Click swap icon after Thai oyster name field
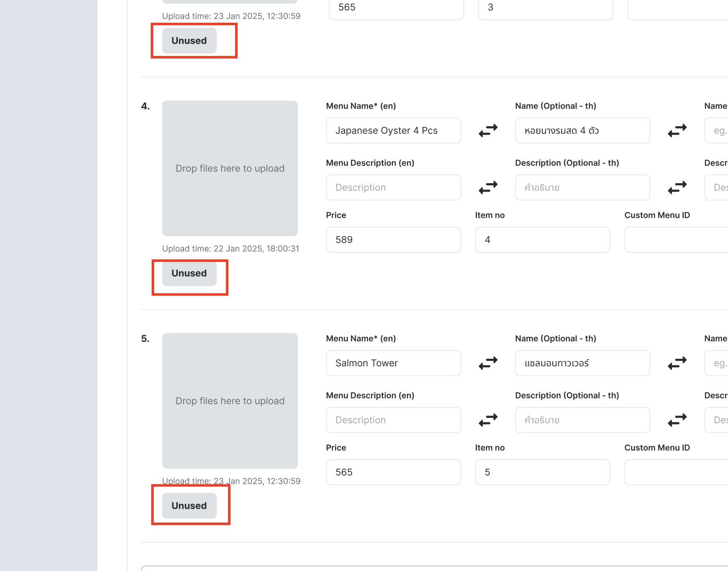Viewport: 728px width, 571px height. (x=677, y=131)
